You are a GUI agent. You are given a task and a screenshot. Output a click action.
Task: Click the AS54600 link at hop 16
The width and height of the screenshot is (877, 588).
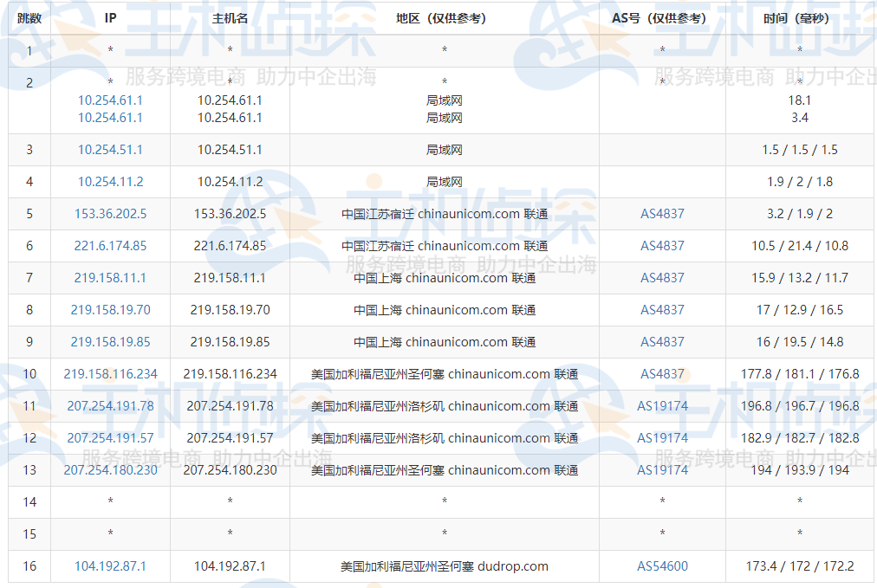tap(662, 565)
